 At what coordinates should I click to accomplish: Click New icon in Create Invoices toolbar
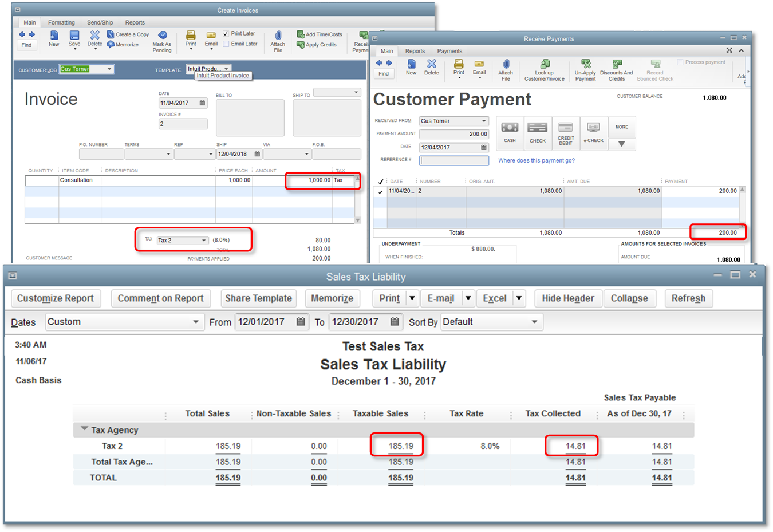[54, 36]
